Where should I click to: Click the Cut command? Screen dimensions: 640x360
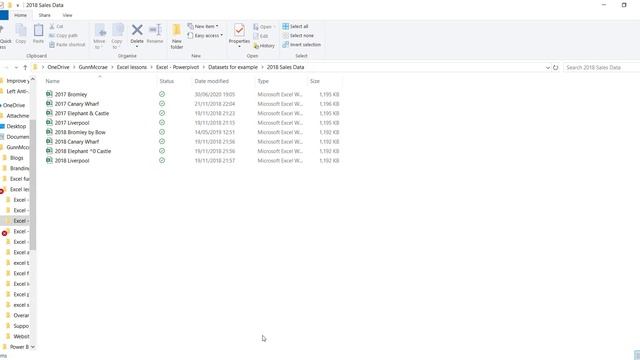tap(56, 26)
